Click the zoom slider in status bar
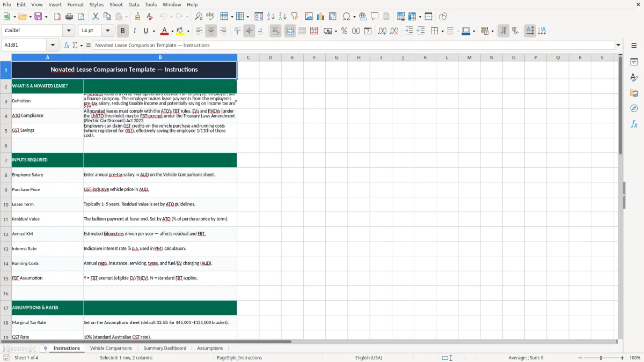 601,358
